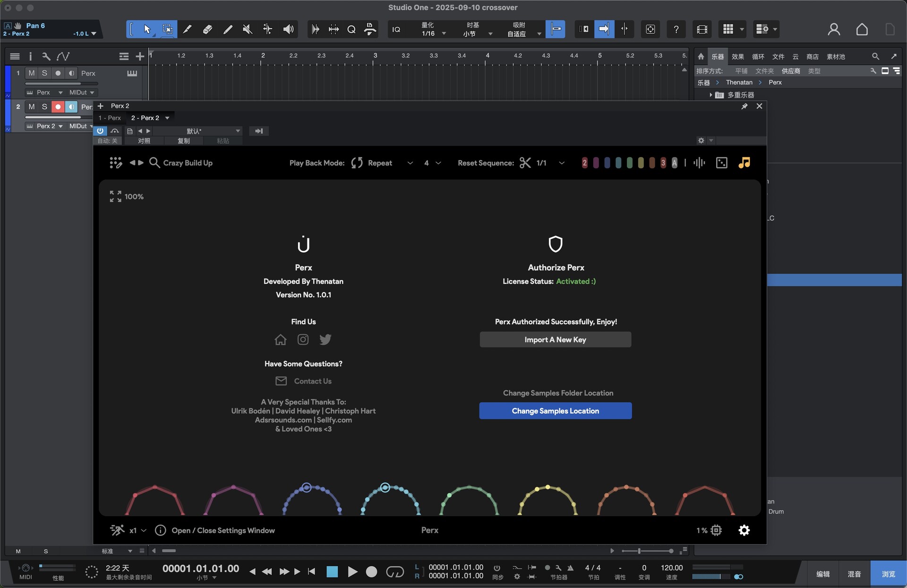Click the Perx waveform icon

[699, 162]
